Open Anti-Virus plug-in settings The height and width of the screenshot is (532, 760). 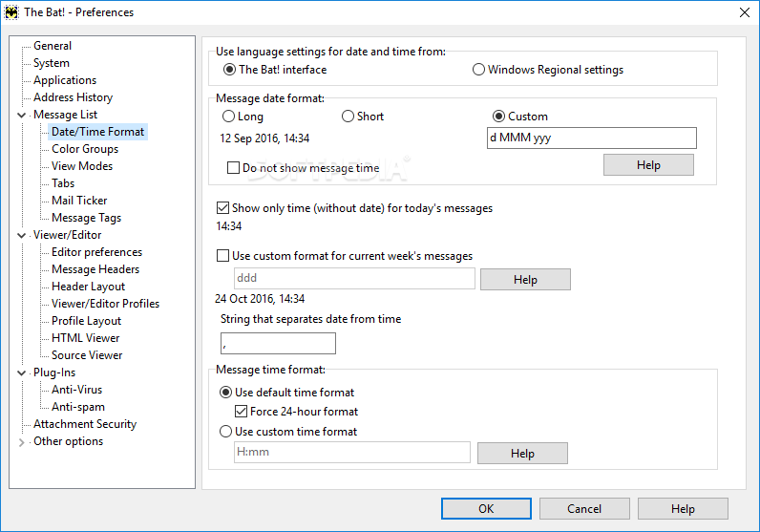[x=77, y=390]
